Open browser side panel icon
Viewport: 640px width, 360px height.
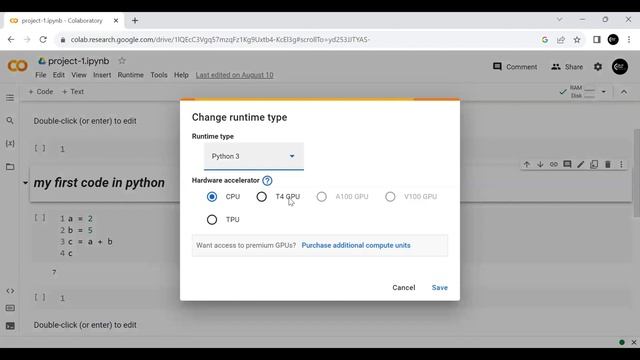(x=597, y=40)
